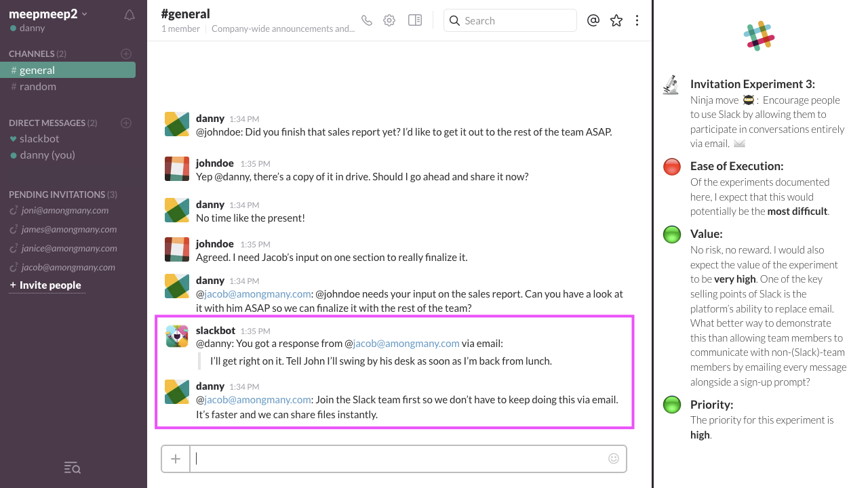This screenshot has height=488, width=868.
Task: Open slackbot direct message
Action: point(35,138)
